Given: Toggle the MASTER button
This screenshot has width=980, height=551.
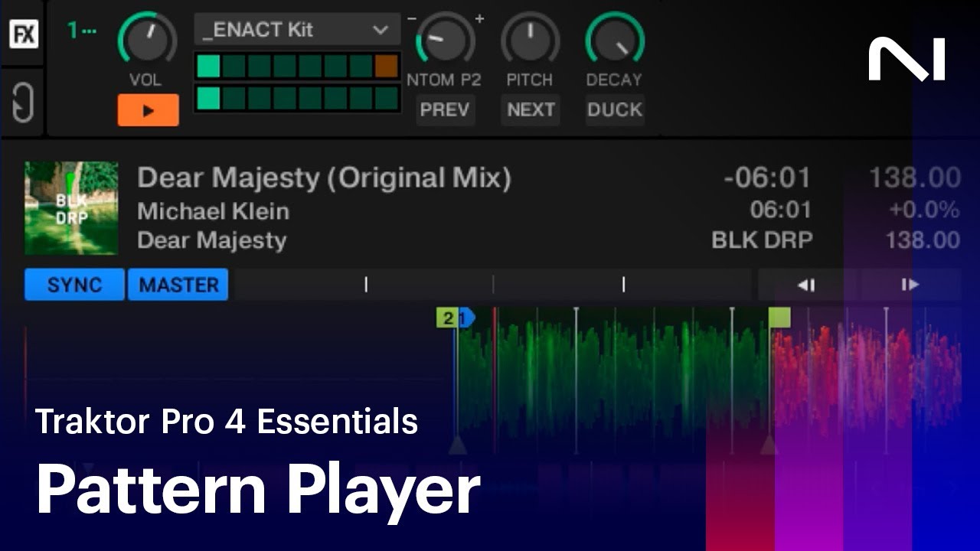Looking at the screenshot, I should click(x=178, y=285).
